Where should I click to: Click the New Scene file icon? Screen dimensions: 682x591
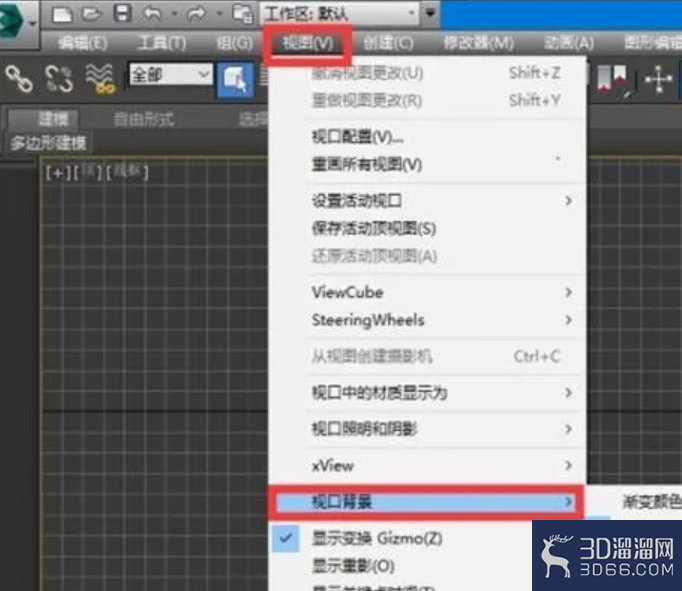pyautogui.click(x=62, y=14)
